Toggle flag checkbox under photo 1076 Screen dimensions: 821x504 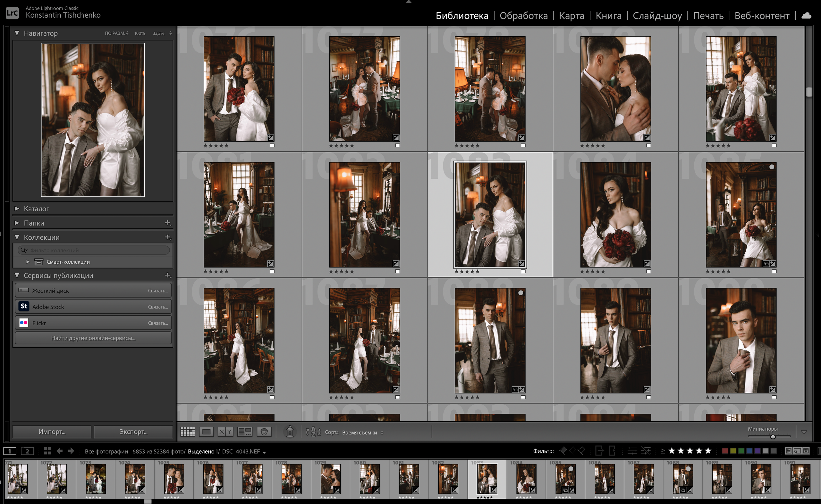[x=272, y=145]
